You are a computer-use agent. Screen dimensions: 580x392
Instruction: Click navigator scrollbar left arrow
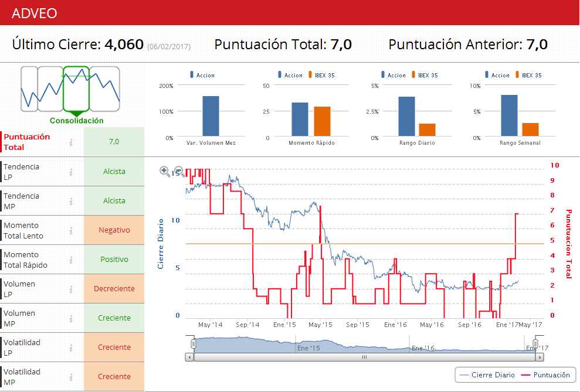[x=189, y=357]
